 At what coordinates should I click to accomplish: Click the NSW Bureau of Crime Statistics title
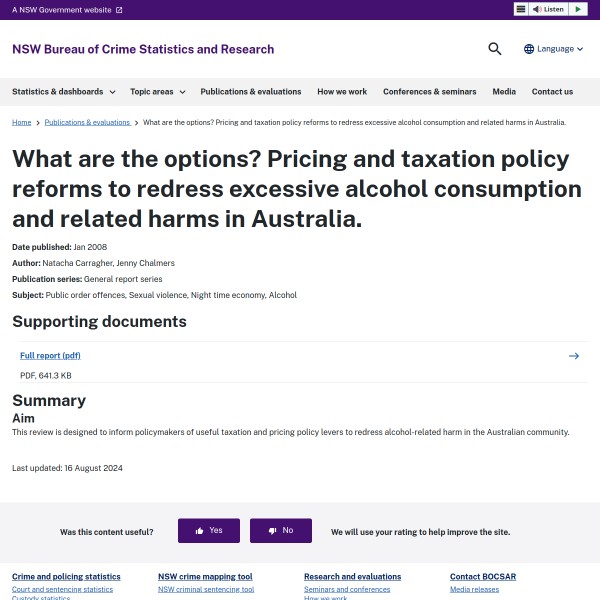(x=143, y=49)
